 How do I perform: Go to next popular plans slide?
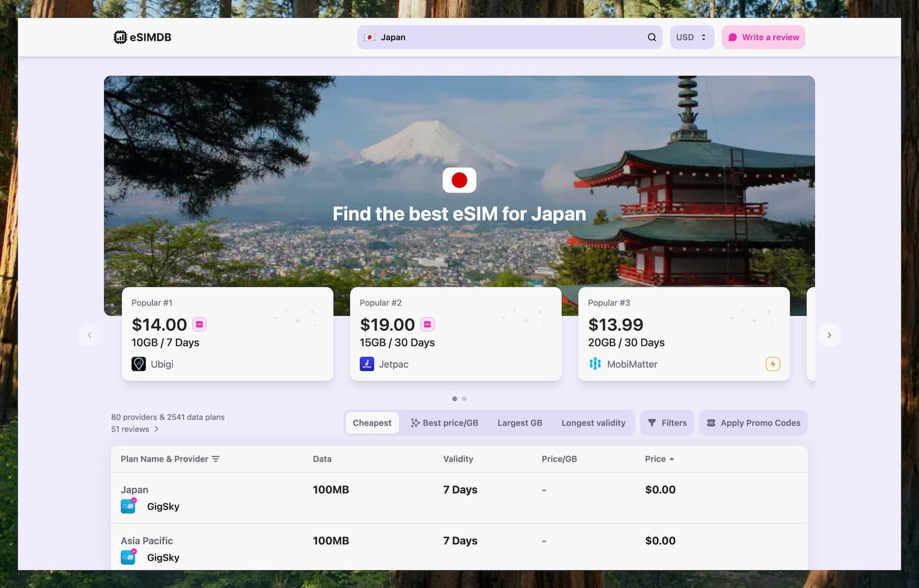829,335
